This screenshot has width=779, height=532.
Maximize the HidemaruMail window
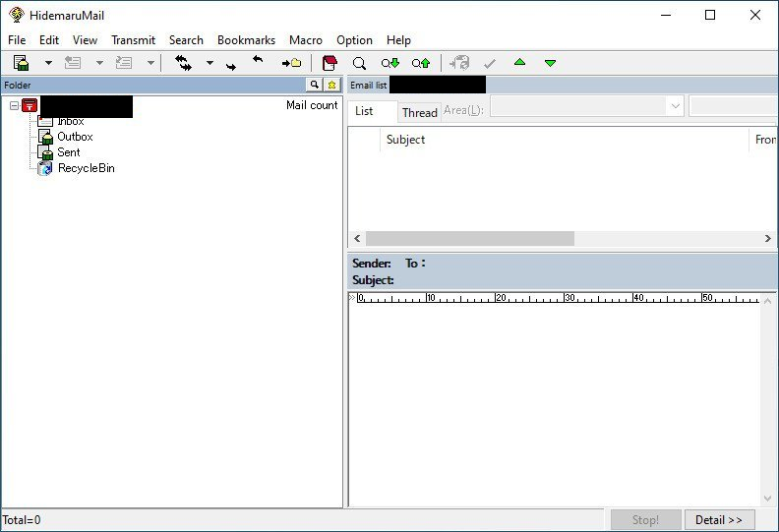[710, 15]
